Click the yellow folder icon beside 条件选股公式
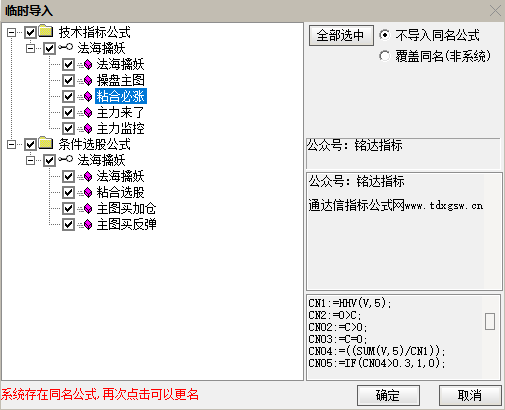Viewport: 505px width, 410px height. click(x=46, y=143)
